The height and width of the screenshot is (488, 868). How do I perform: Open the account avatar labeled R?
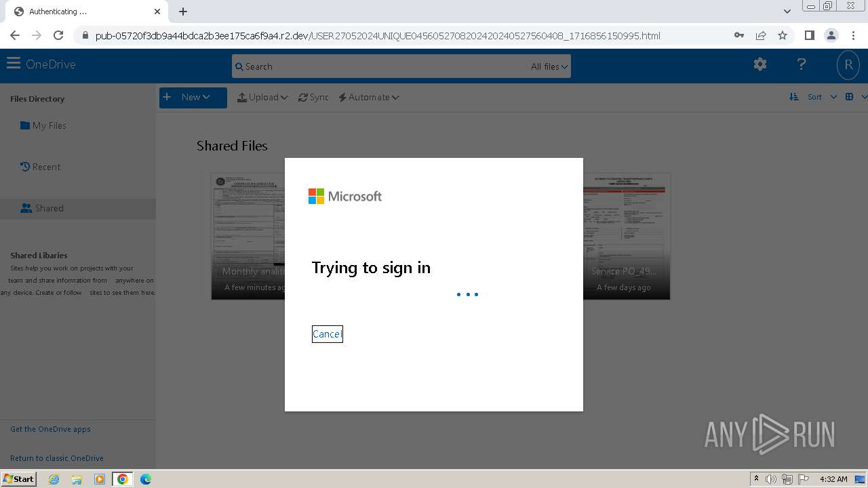(848, 65)
